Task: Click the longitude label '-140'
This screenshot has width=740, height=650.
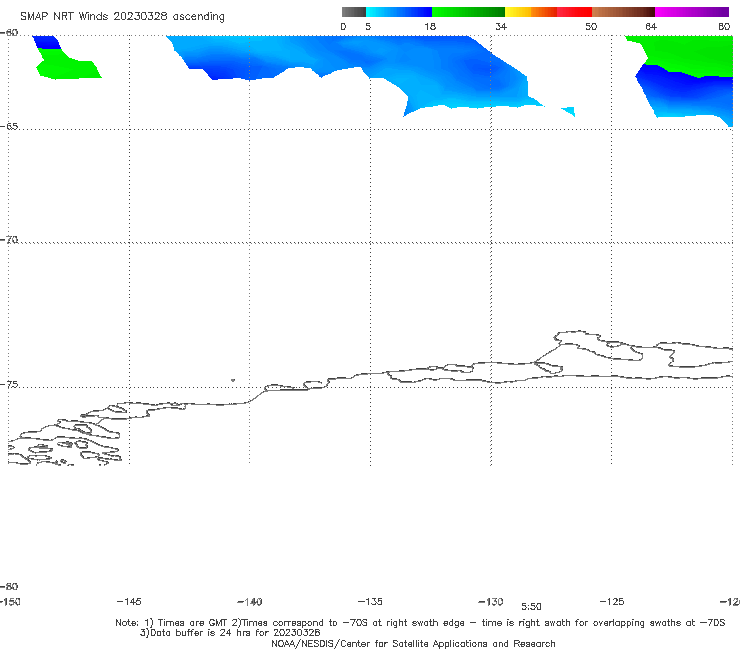Action: [x=250, y=602]
